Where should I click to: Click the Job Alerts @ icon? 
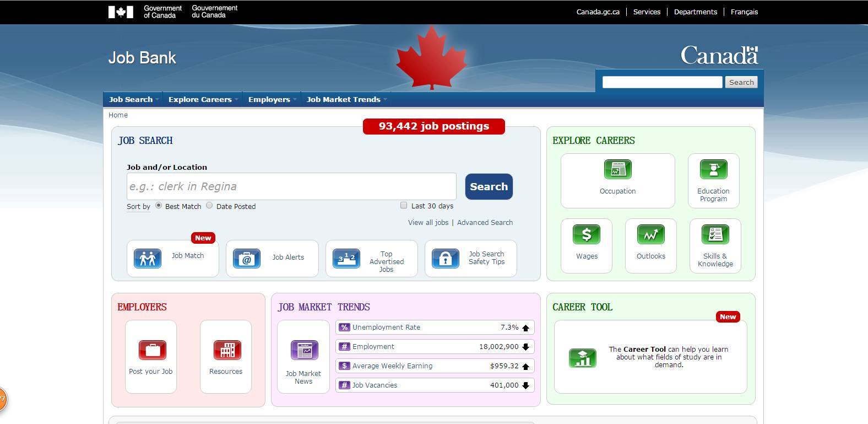247,258
